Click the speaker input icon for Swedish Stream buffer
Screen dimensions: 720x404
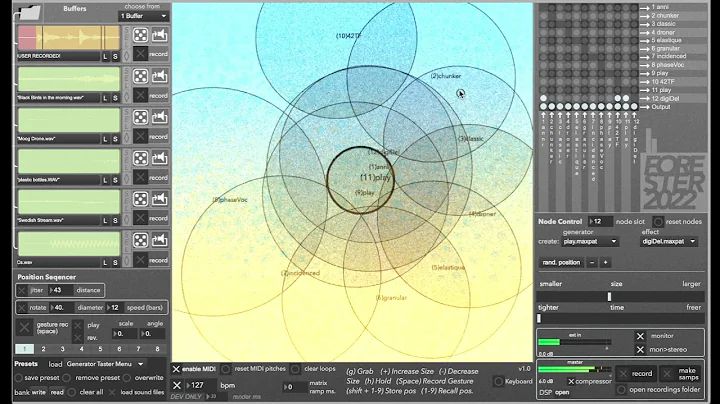[159, 199]
